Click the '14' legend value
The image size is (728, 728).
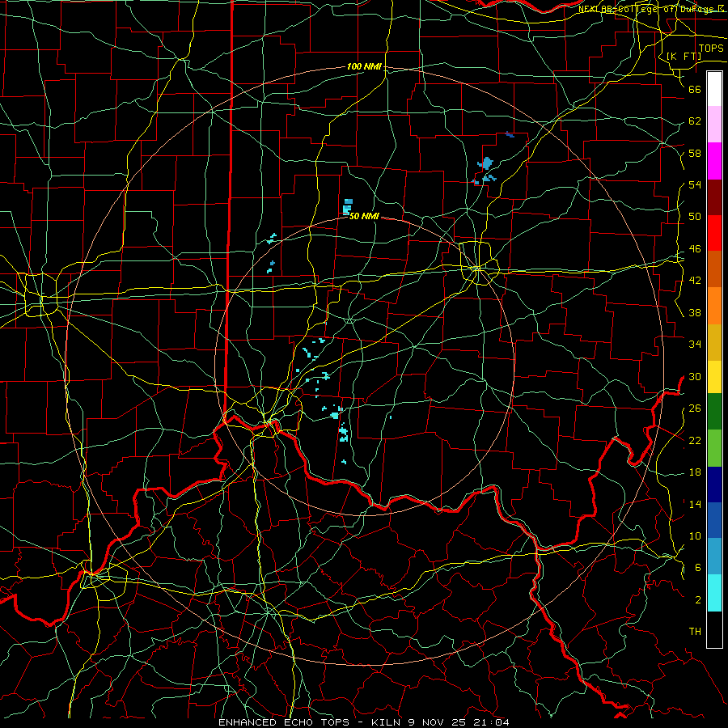[695, 504]
